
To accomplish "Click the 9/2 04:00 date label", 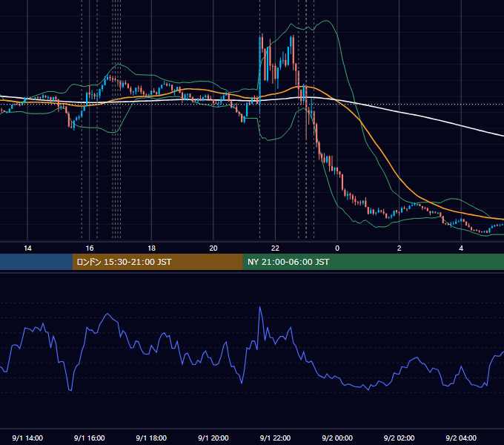I will click(461, 438).
